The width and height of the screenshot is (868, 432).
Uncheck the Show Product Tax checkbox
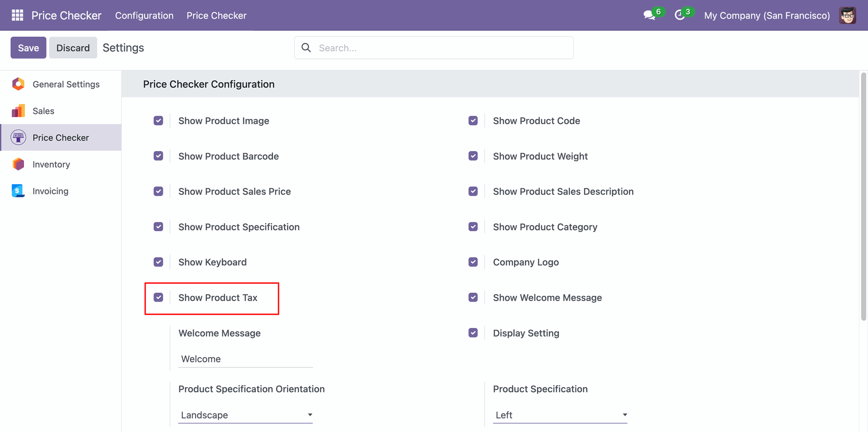pyautogui.click(x=158, y=298)
